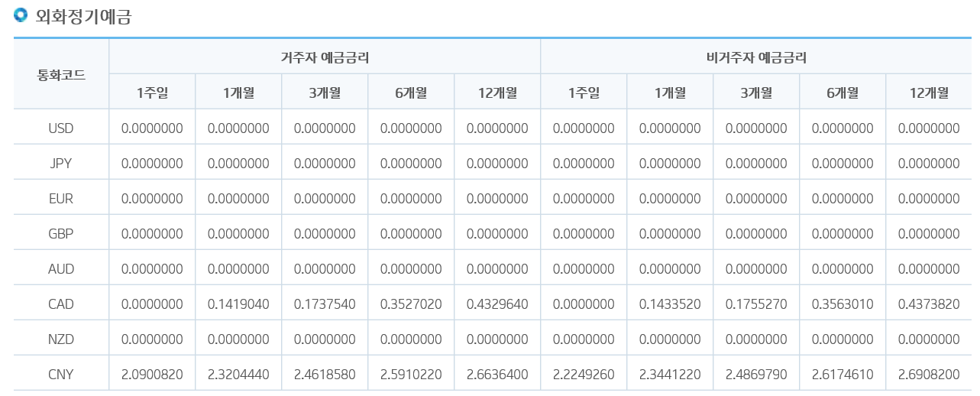Image resolution: width=980 pixels, height=396 pixels.
Task: Click the AUD currency code cell
Action: pyautogui.click(x=61, y=268)
